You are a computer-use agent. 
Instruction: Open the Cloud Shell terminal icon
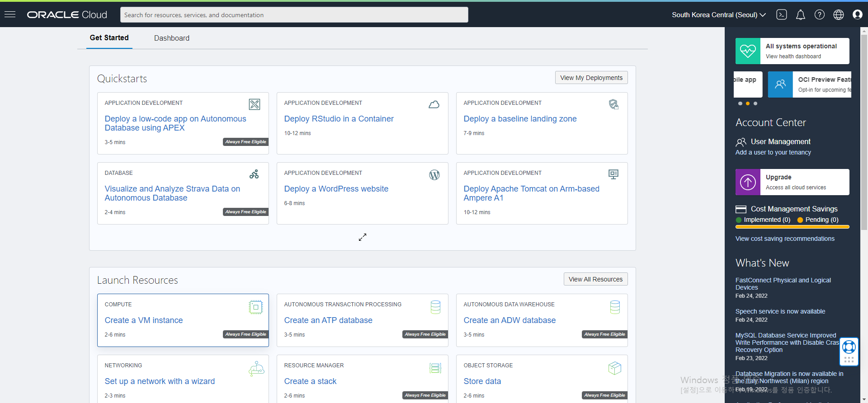(x=782, y=14)
